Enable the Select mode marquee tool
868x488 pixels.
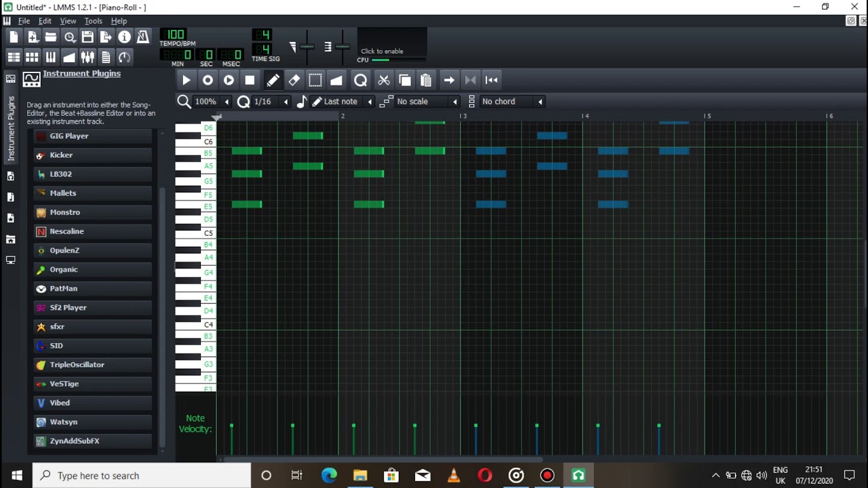point(315,80)
